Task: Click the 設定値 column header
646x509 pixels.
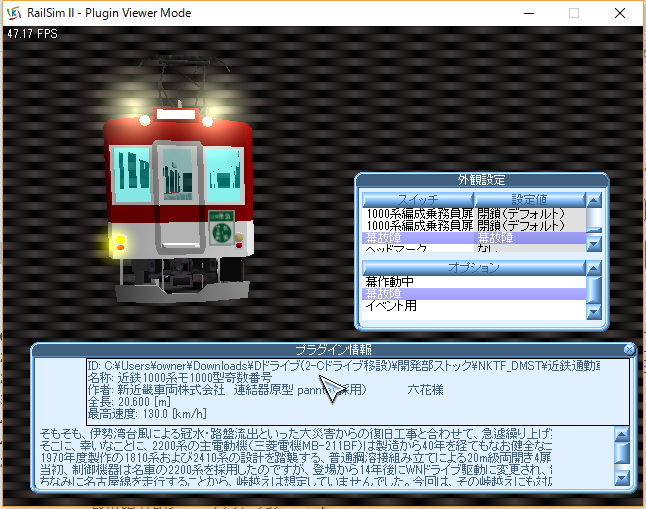Action: point(529,200)
